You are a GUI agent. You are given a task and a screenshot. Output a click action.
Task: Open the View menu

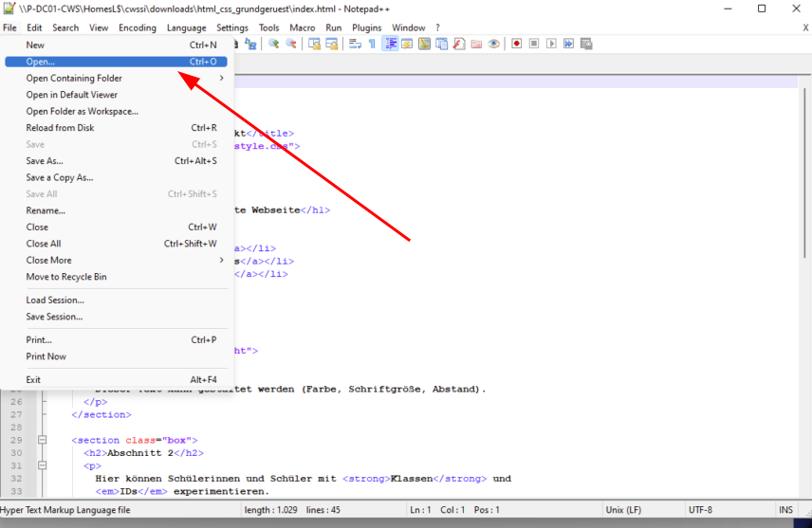[99, 27]
